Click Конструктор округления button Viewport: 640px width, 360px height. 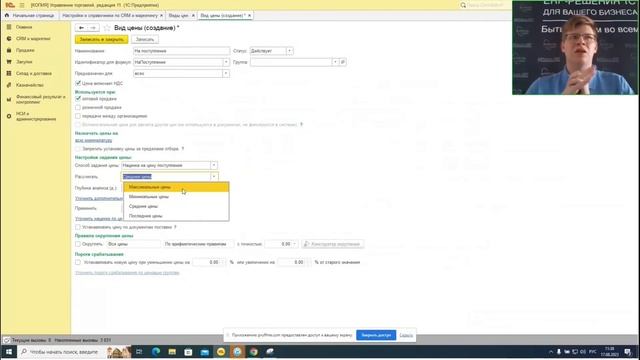point(333,244)
